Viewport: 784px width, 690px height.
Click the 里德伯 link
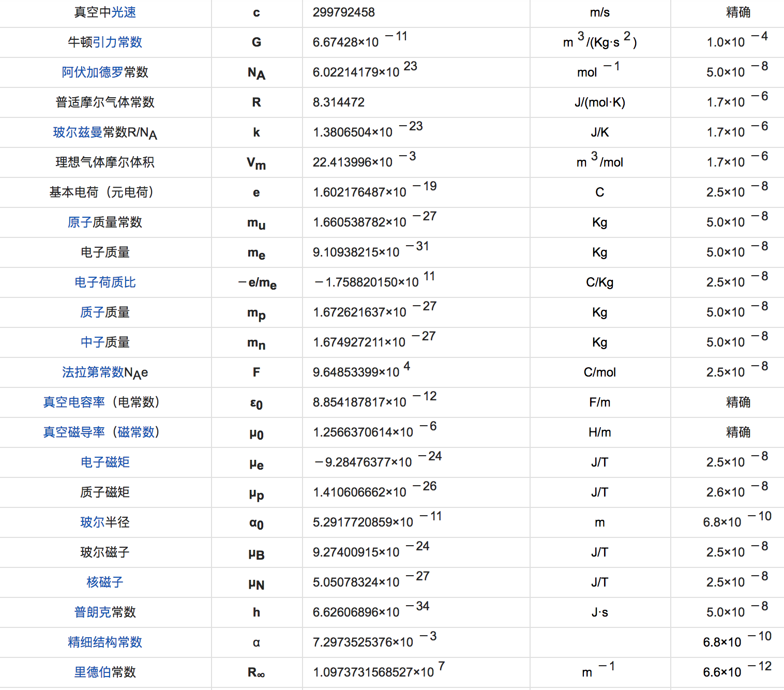[93, 672]
